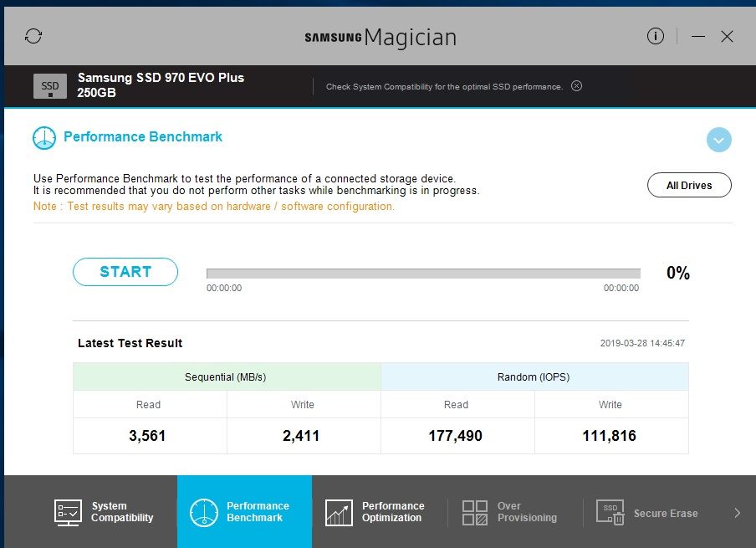Click the benchmark progress bar
756x548 pixels.
tap(423, 274)
